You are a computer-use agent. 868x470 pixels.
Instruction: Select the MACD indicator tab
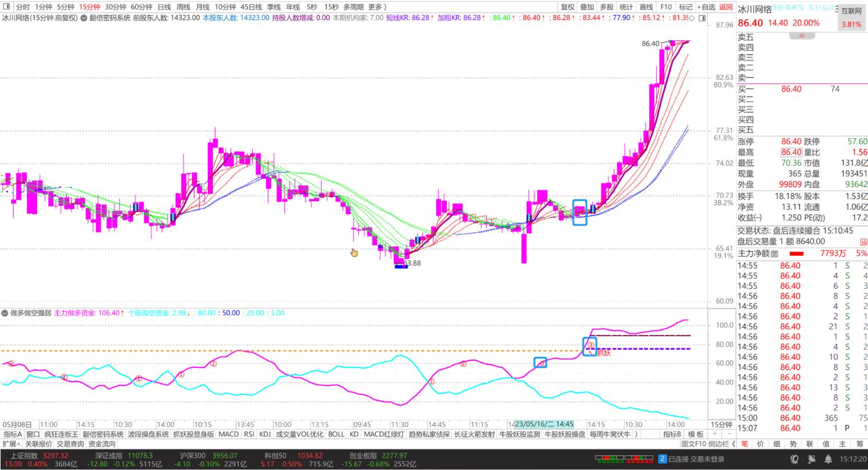click(x=229, y=434)
